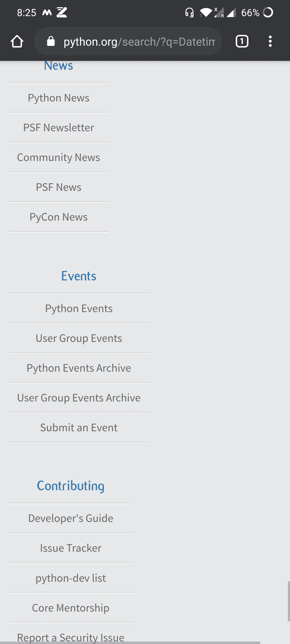Go to Community News
Viewport: 290px width, 644px height.
tap(59, 158)
